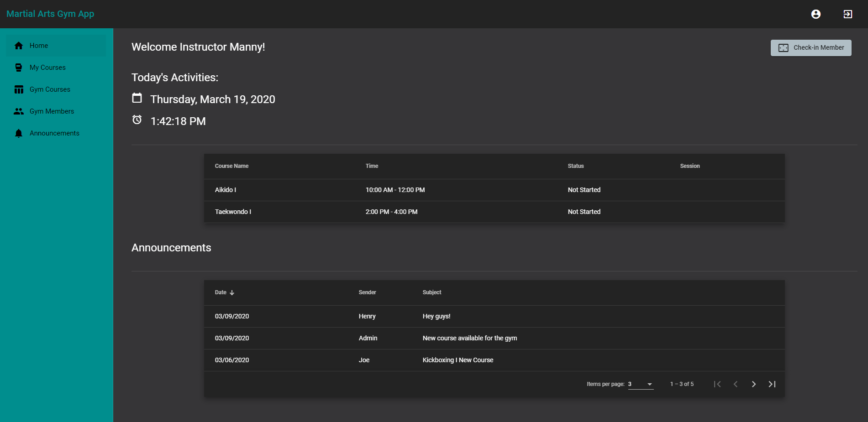Open the Items per page dropdown
The image size is (868, 422).
[x=641, y=384]
